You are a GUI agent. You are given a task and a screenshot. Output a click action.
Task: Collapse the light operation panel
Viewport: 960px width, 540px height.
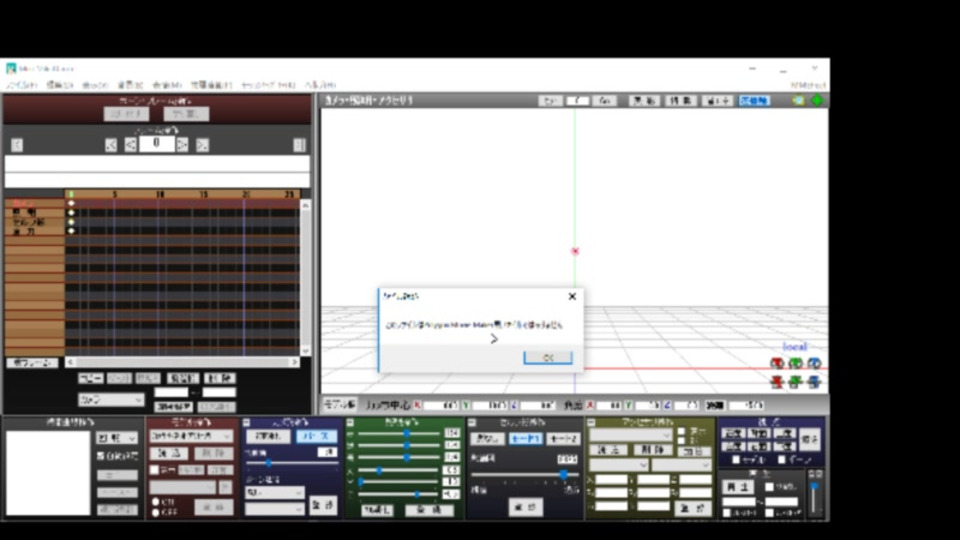coord(350,422)
